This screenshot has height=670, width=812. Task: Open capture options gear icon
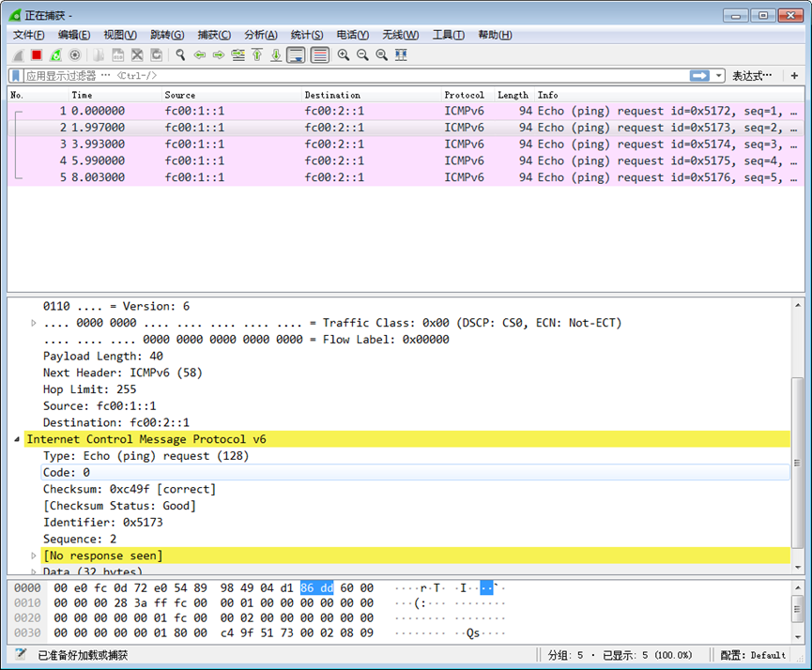[74, 54]
